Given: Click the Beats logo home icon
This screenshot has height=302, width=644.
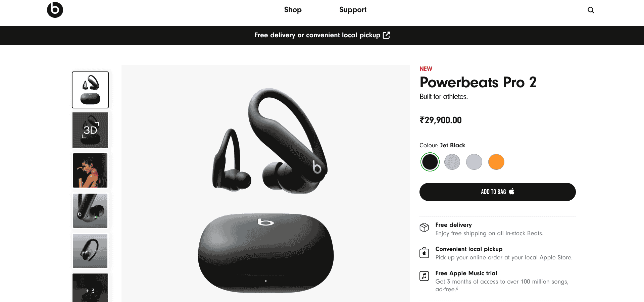Looking at the screenshot, I should pyautogui.click(x=55, y=10).
